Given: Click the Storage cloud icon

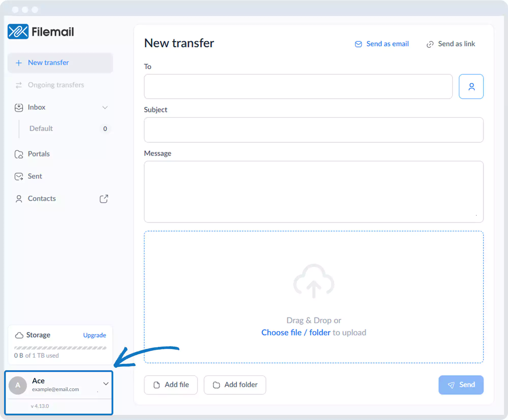Looking at the screenshot, I should coord(19,335).
